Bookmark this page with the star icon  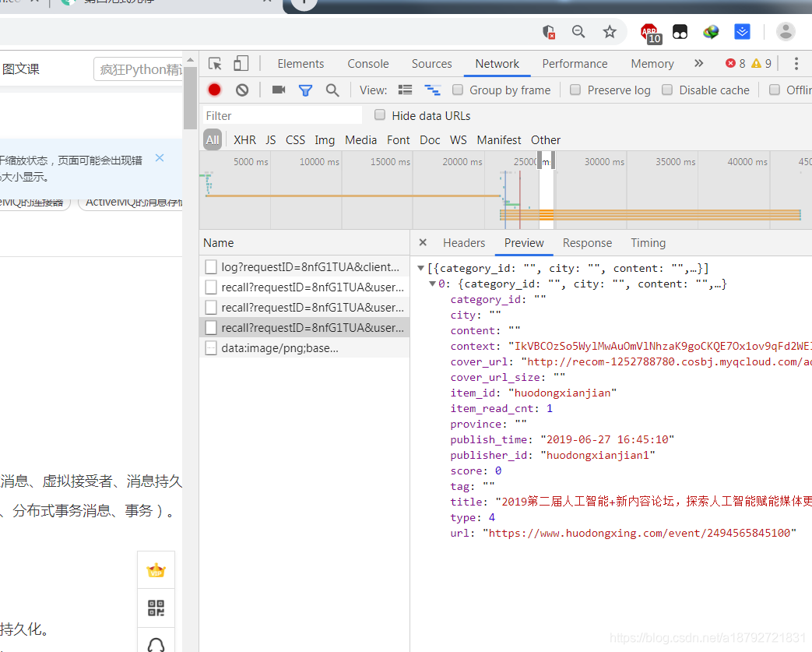pos(610,32)
